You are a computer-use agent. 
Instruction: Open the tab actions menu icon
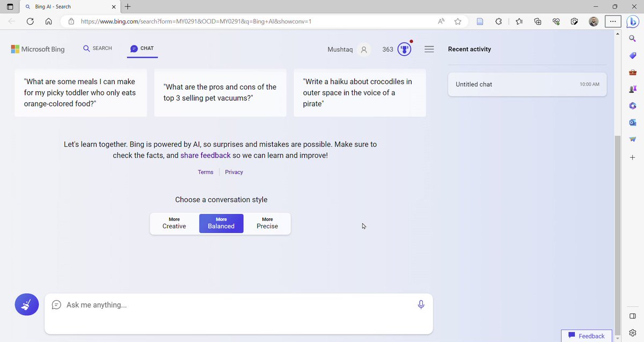click(x=10, y=6)
